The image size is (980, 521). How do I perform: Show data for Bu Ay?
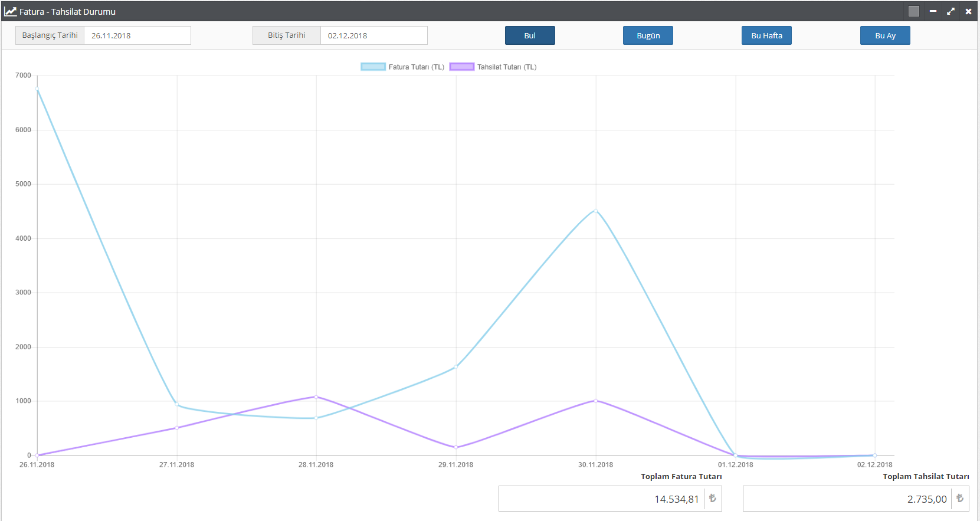[885, 35]
